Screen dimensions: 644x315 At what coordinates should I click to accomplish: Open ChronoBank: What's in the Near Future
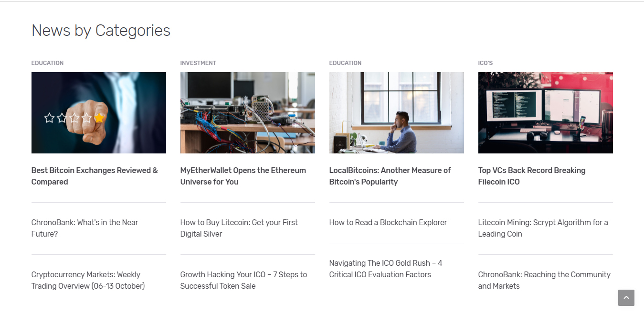[x=84, y=228]
